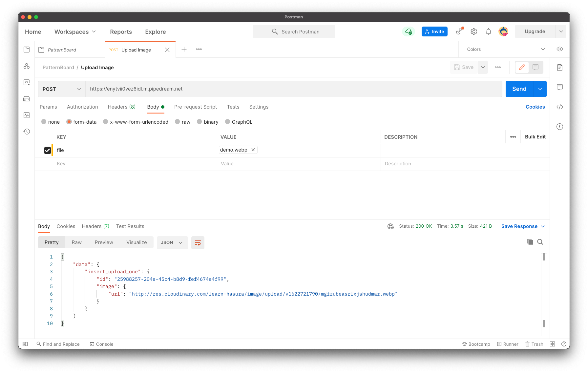Viewport: 588px width, 373px height.
Task: Expand the Workspaces menu
Action: point(75,32)
